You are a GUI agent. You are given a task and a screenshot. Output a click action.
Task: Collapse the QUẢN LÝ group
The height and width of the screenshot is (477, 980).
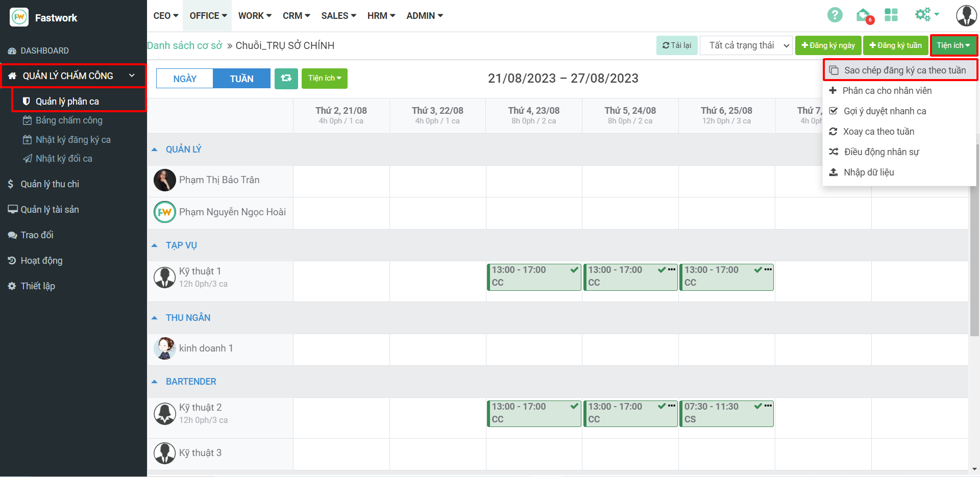(x=155, y=149)
